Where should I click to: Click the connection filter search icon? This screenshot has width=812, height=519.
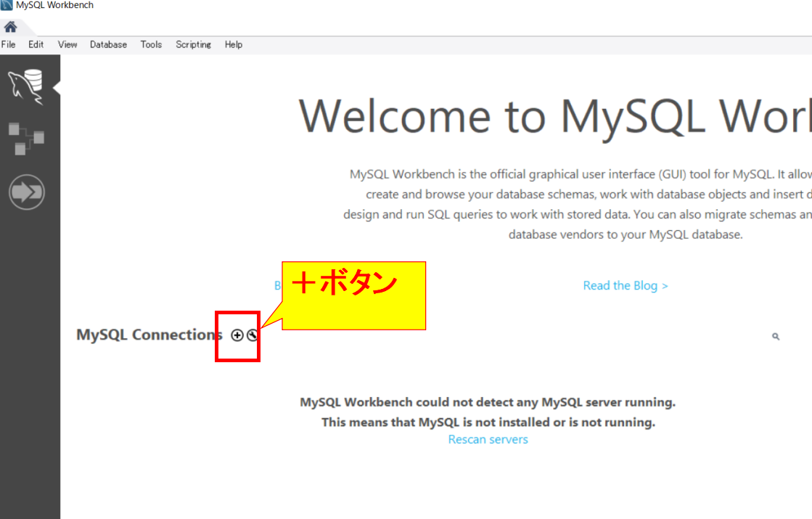[776, 336]
